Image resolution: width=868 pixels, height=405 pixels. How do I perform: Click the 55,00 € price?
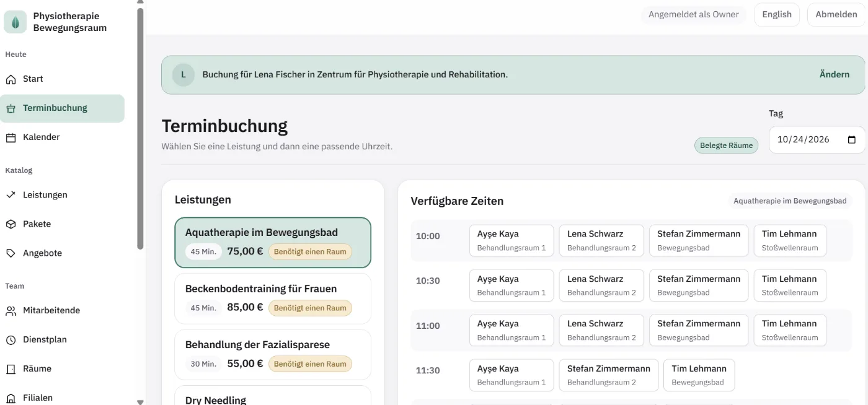pos(245,364)
